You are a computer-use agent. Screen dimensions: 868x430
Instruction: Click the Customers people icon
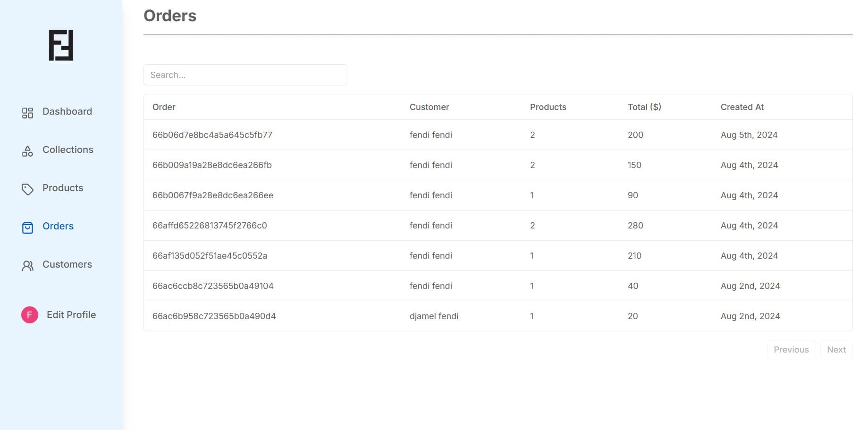pos(27,266)
